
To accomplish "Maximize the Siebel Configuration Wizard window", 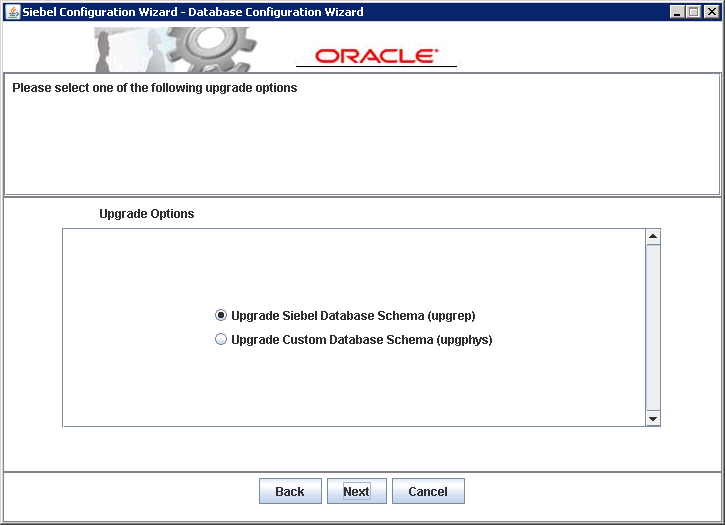I will tap(694, 12).
